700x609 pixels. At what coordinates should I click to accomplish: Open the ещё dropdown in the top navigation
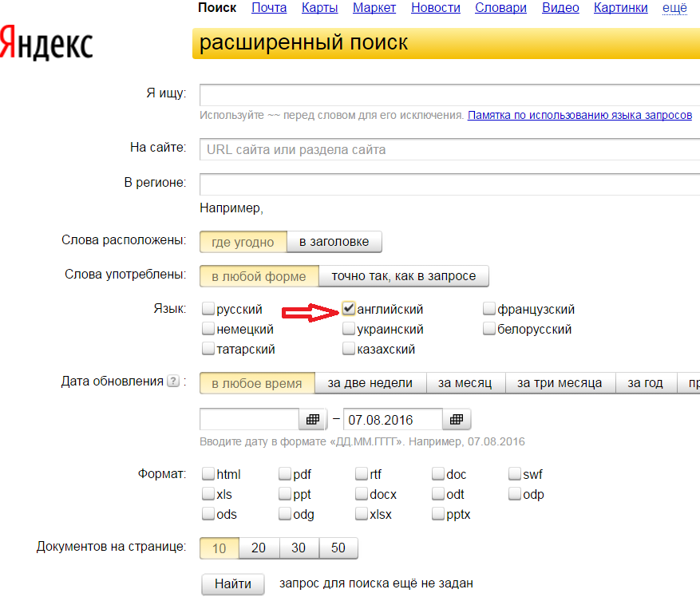[674, 8]
